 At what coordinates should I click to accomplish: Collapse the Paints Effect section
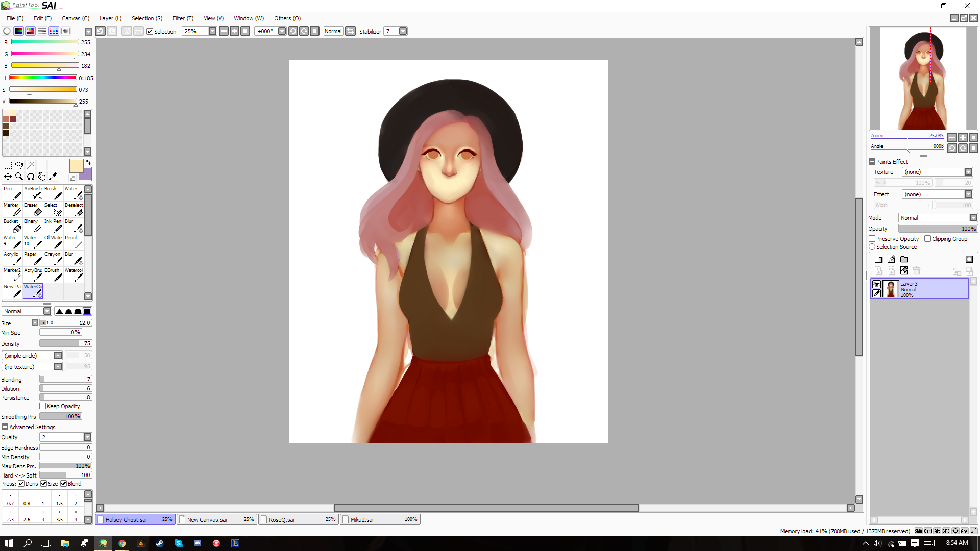click(x=872, y=162)
